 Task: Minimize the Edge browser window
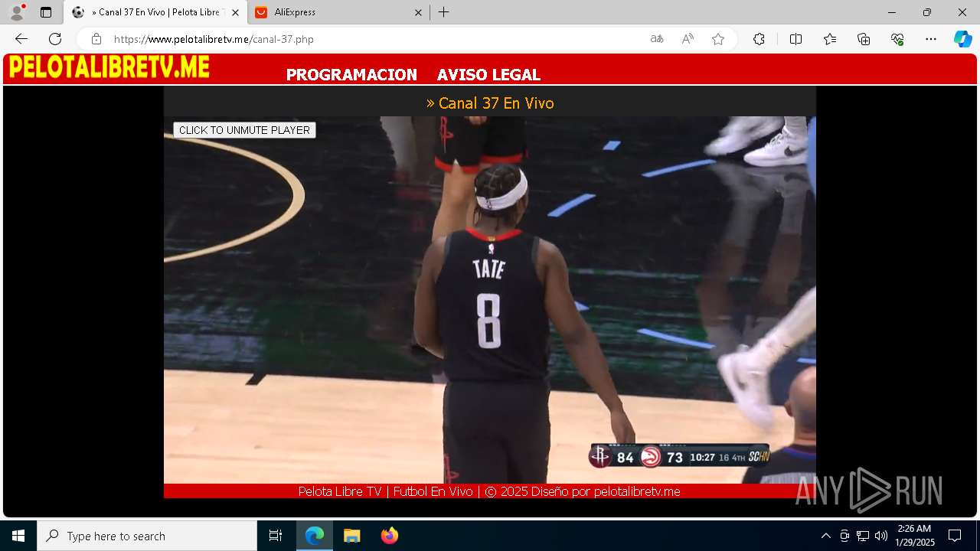point(892,12)
